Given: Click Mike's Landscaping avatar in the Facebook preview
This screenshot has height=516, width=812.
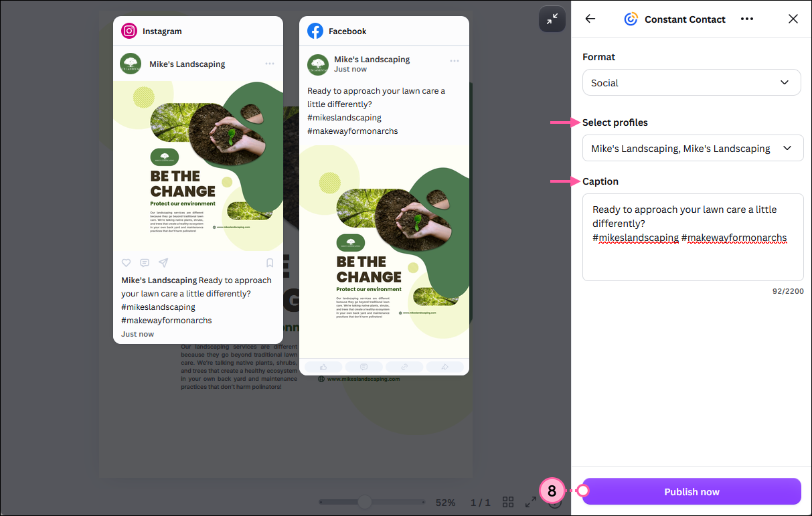Looking at the screenshot, I should pyautogui.click(x=318, y=65).
